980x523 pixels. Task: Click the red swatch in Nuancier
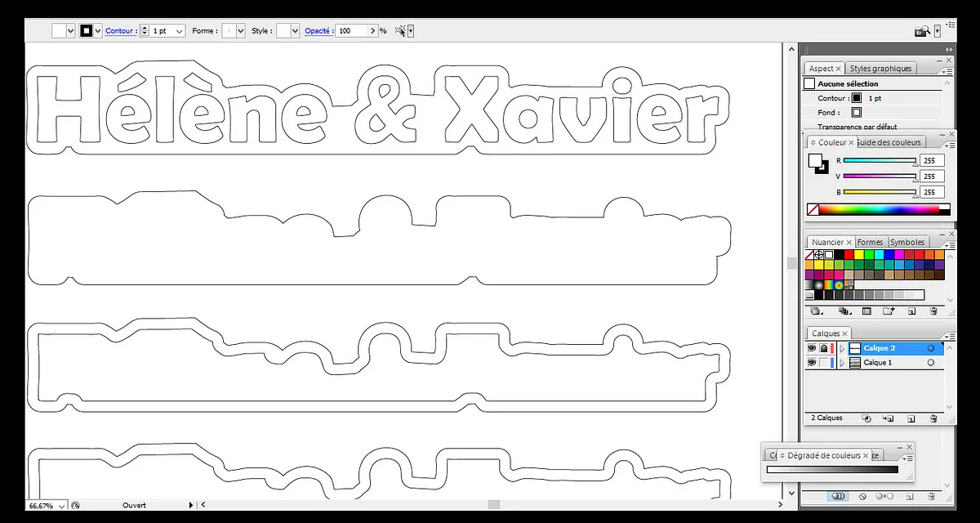click(x=849, y=255)
